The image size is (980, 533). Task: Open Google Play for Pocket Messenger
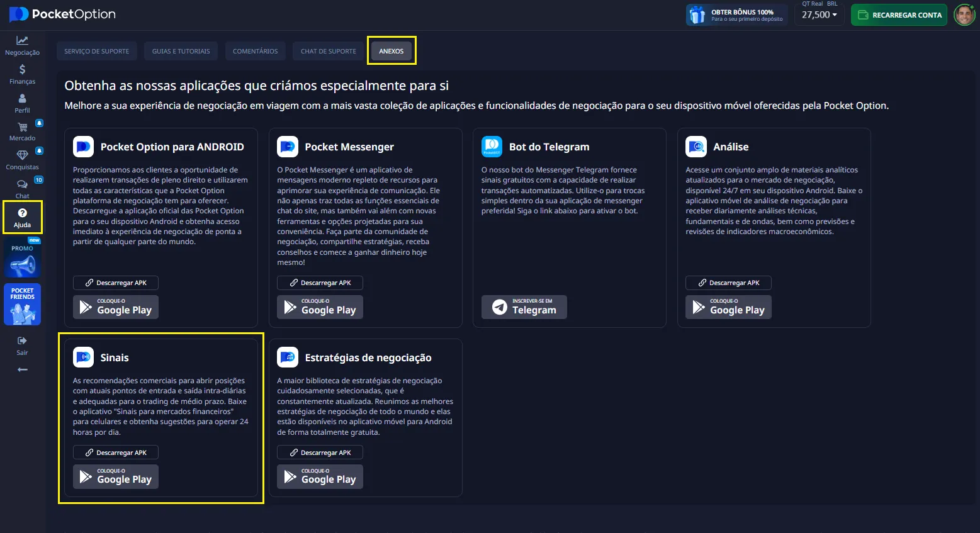pos(320,307)
